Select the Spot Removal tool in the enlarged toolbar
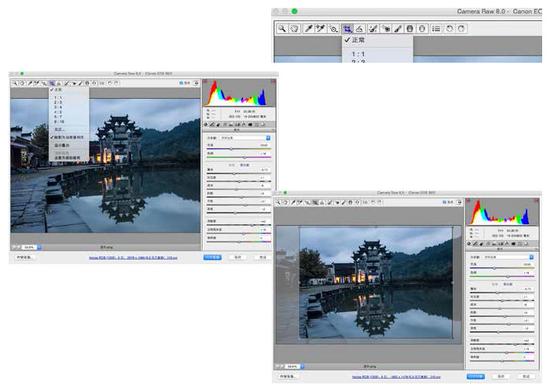The width and height of the screenshot is (550, 392). (x=373, y=28)
